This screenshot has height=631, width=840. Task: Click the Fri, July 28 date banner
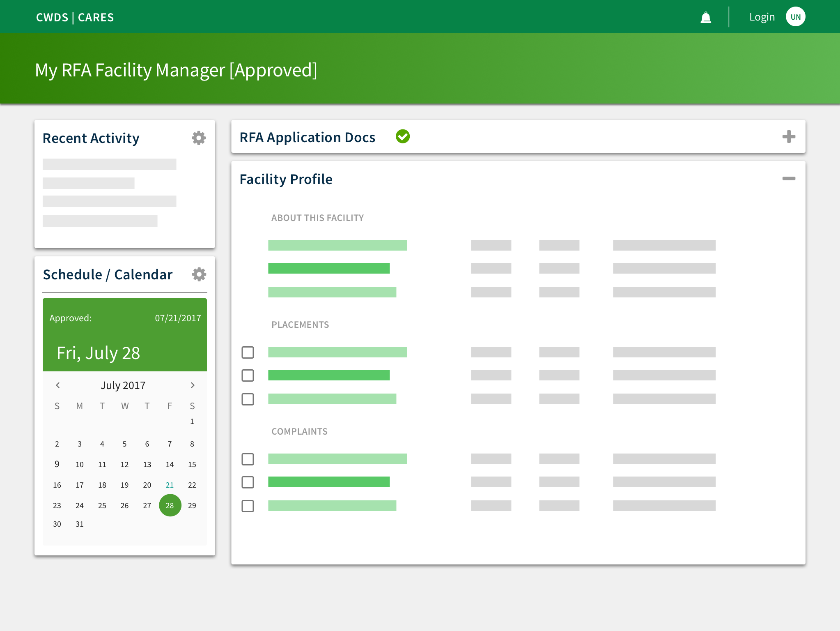tap(99, 353)
